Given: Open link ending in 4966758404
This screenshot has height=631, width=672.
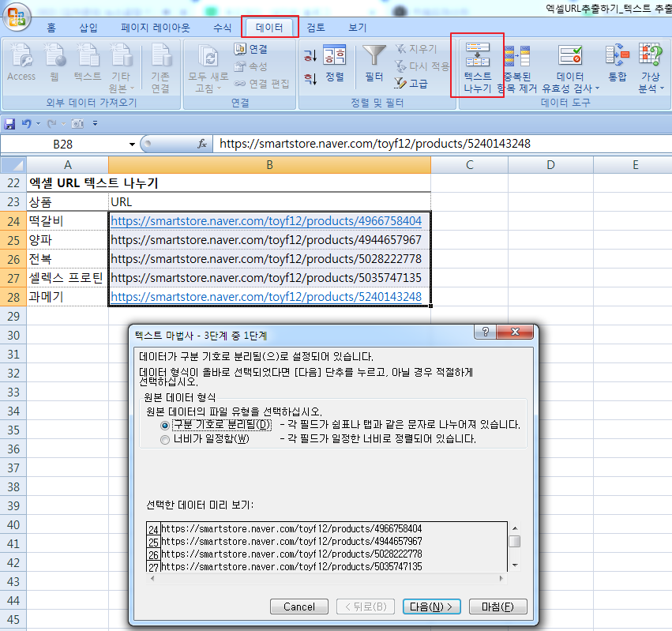Looking at the screenshot, I should (266, 221).
